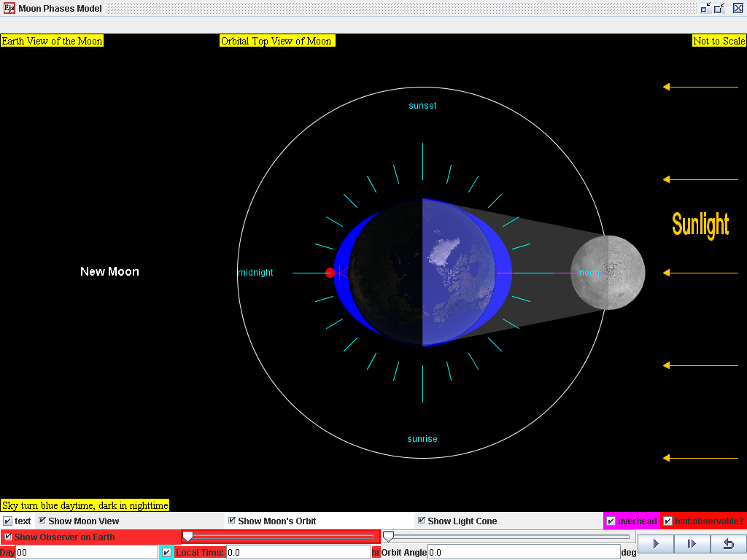Toggle Show Light Cone checkbox
747x560 pixels.
[x=422, y=521]
